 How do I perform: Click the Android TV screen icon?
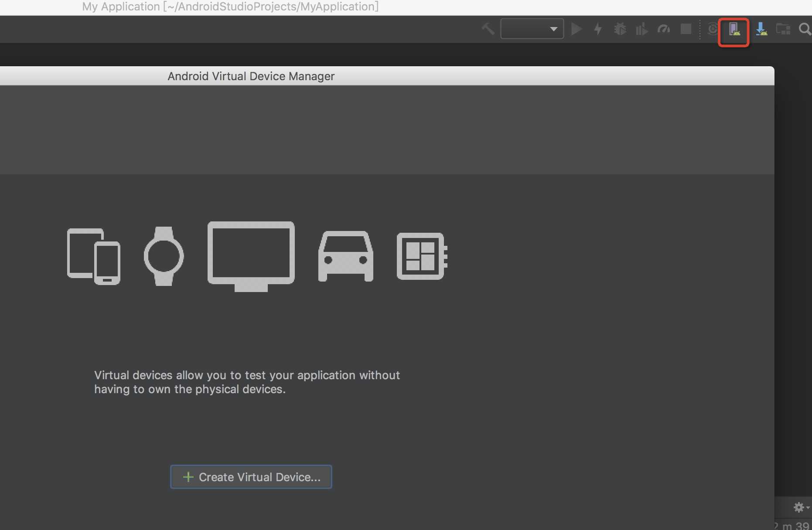tap(251, 256)
